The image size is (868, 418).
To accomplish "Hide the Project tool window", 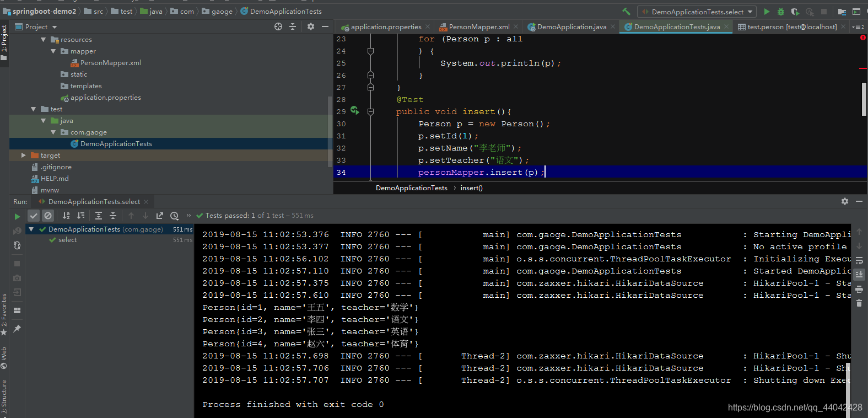I will pyautogui.click(x=325, y=26).
